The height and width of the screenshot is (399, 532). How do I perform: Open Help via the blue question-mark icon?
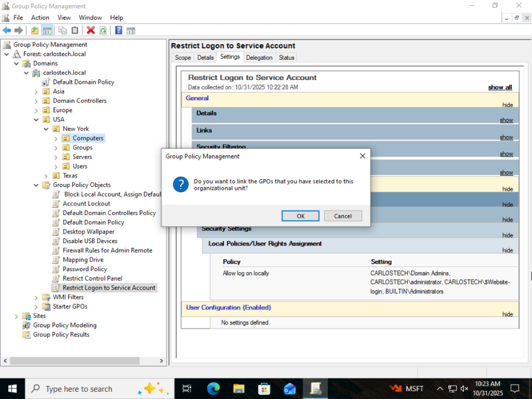coord(118,31)
